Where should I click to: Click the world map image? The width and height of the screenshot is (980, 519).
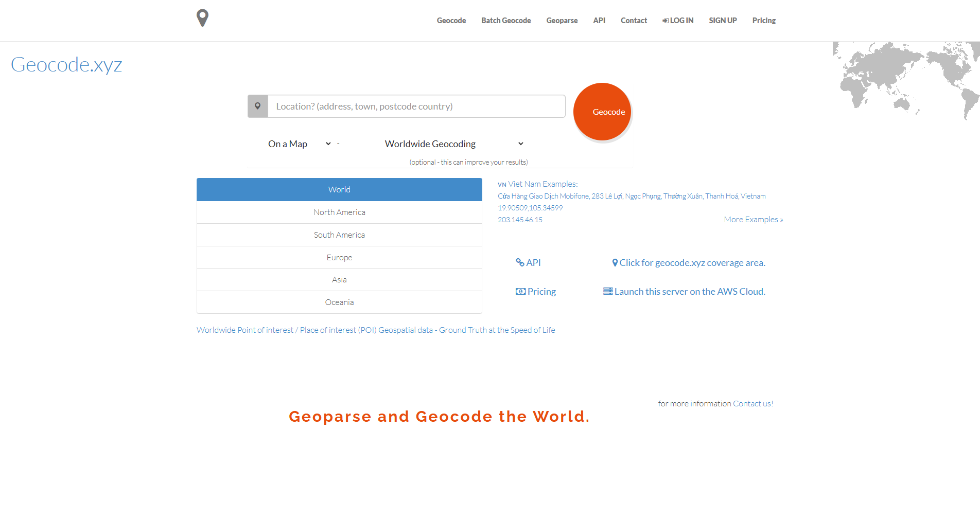click(906, 80)
